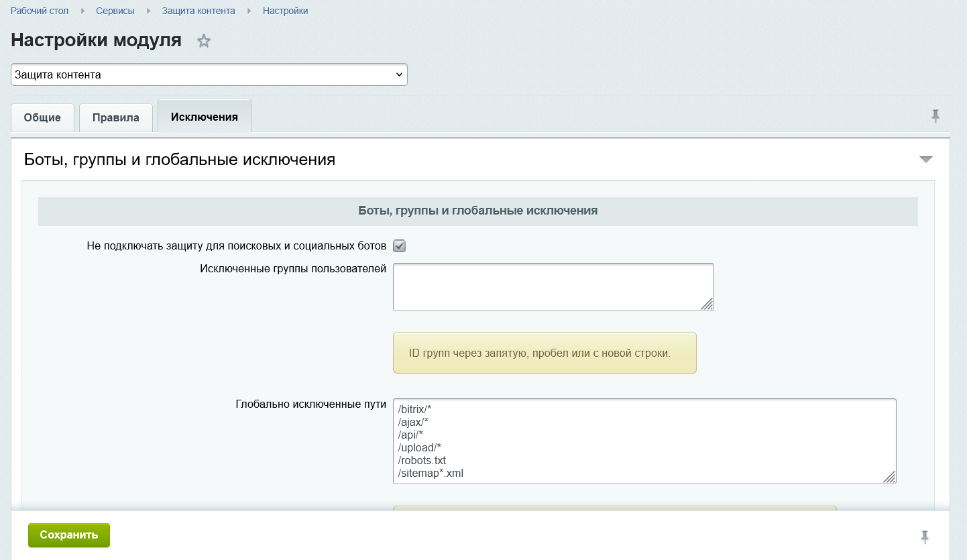This screenshot has height=560, width=967.
Task: Collapse the Боты, группы section triangle
Action: (x=926, y=160)
